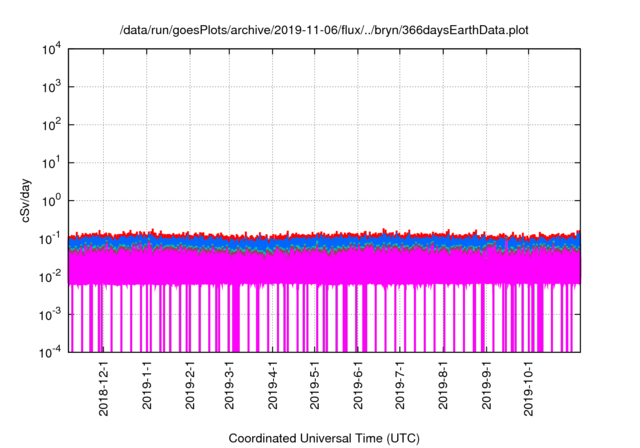This screenshot has width=640, height=448.
Task: Select the 2018-12-1 date tick label
Action: pos(104,388)
